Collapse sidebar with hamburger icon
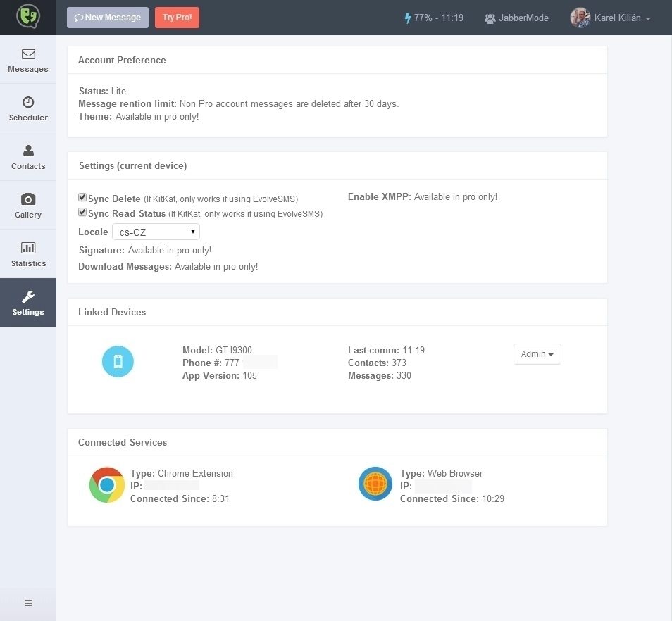The height and width of the screenshot is (621, 672). (x=28, y=603)
